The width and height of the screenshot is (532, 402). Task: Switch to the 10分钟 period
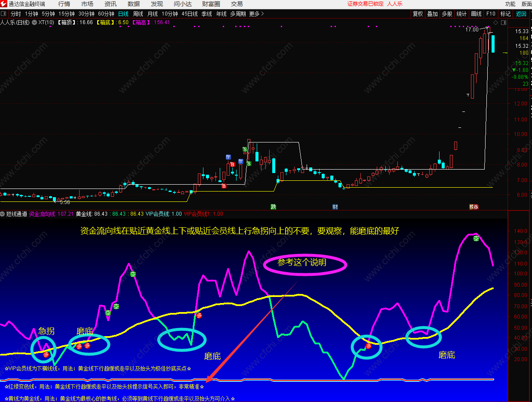tap(170, 14)
